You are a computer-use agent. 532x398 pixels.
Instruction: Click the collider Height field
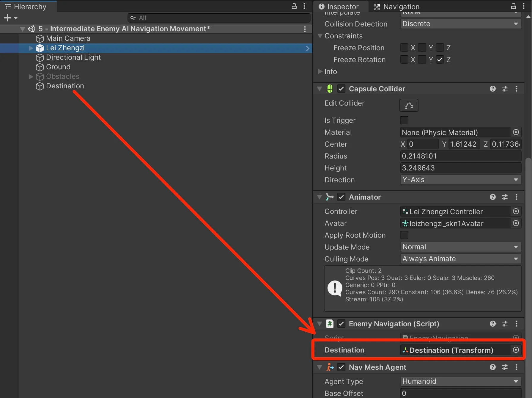461,168
